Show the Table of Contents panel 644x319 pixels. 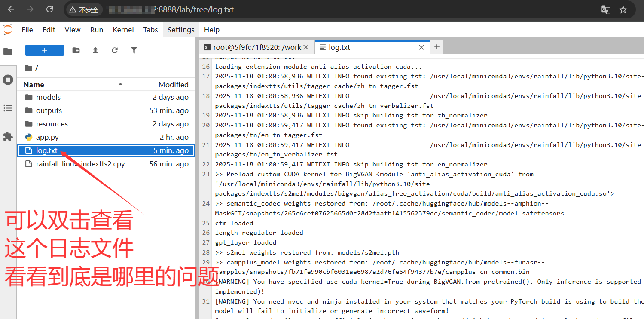coord(8,108)
